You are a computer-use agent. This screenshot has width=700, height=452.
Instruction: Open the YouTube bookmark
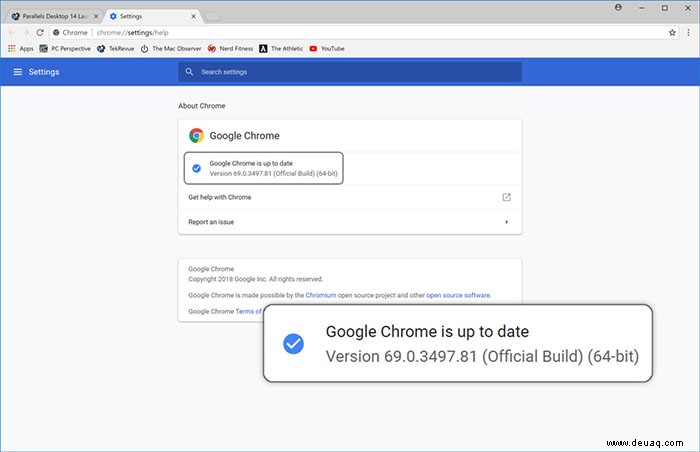coord(327,49)
